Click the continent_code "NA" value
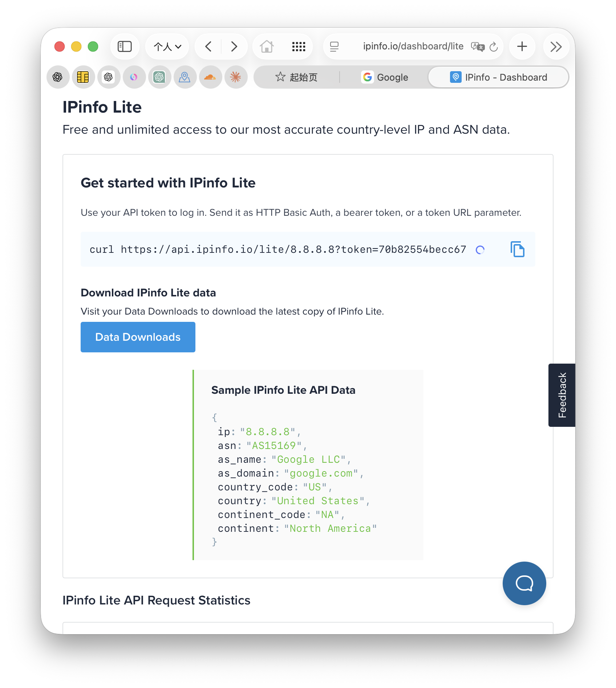Image resolution: width=616 pixels, height=688 pixels. pos(327,515)
